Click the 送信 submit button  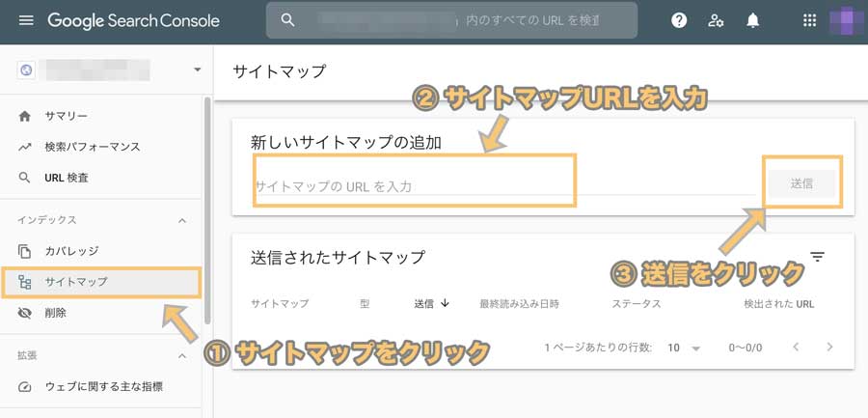801,183
